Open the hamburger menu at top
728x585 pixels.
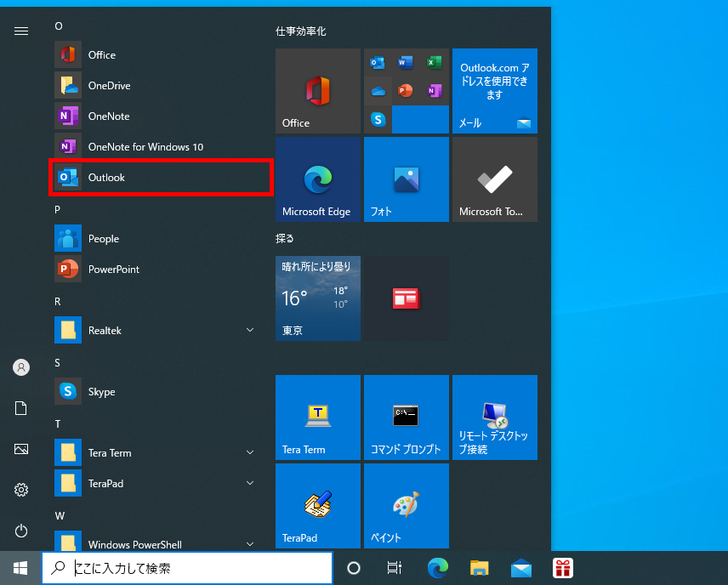21,31
